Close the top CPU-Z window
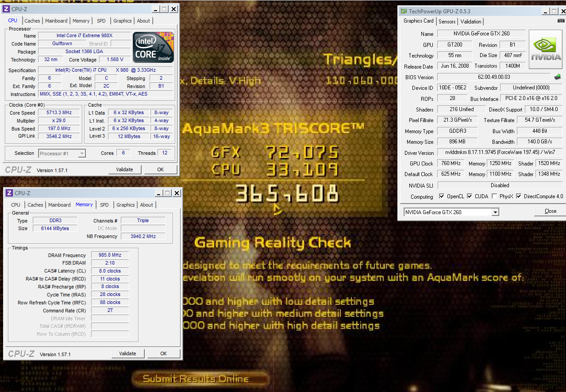 point(173,9)
